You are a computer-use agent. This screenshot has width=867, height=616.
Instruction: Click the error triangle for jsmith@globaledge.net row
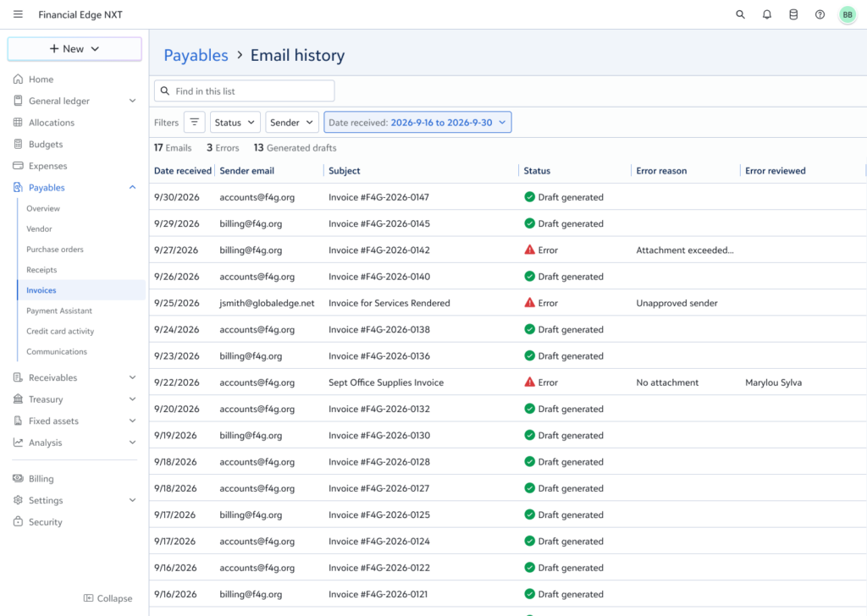530,303
